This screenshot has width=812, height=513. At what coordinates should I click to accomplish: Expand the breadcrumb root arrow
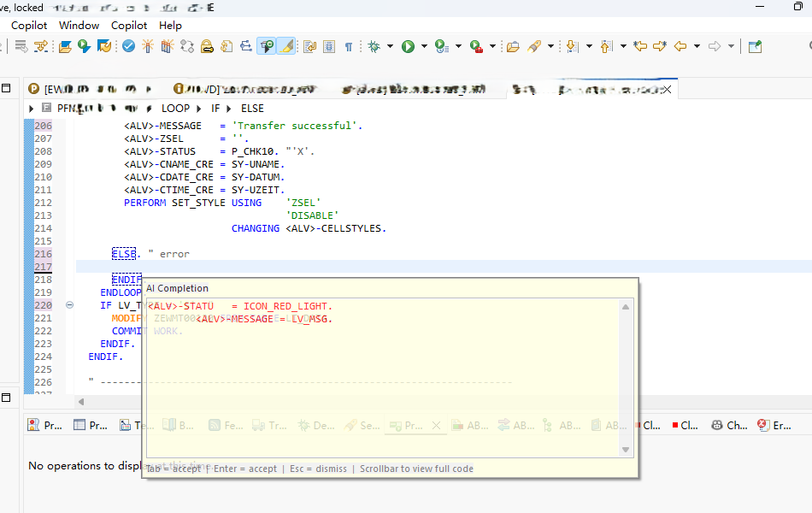pos(31,109)
